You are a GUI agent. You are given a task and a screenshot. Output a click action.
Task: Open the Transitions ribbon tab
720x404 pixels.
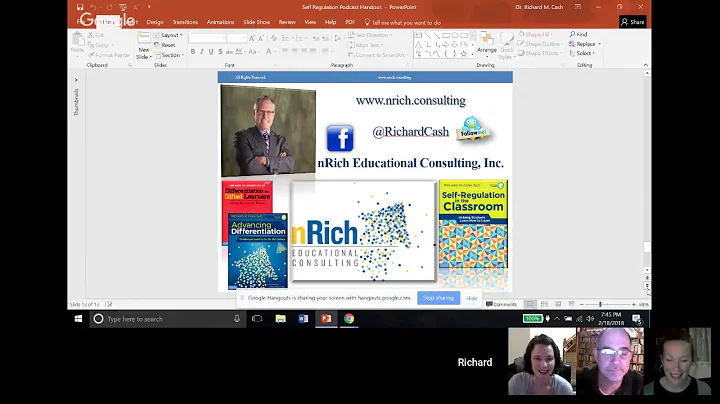point(185,22)
